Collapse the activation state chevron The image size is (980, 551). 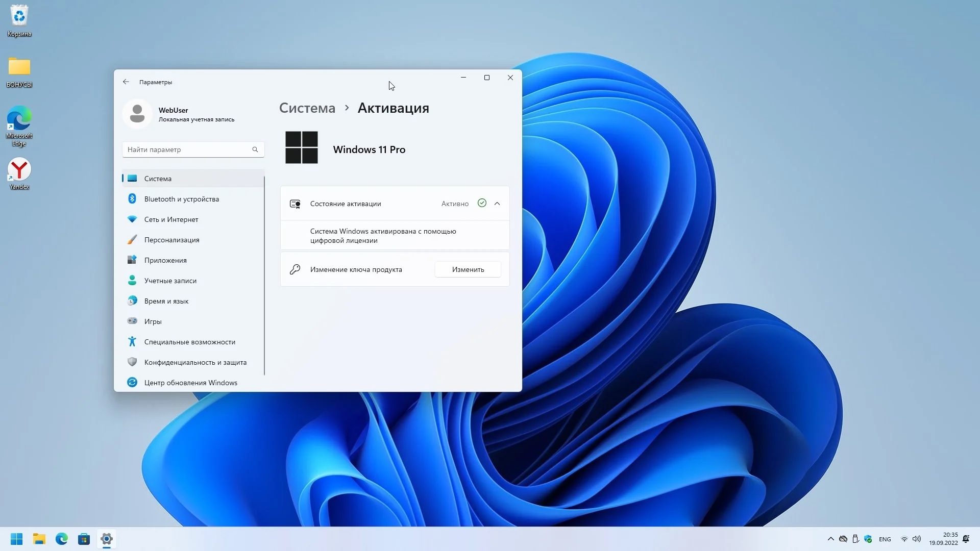coord(497,204)
